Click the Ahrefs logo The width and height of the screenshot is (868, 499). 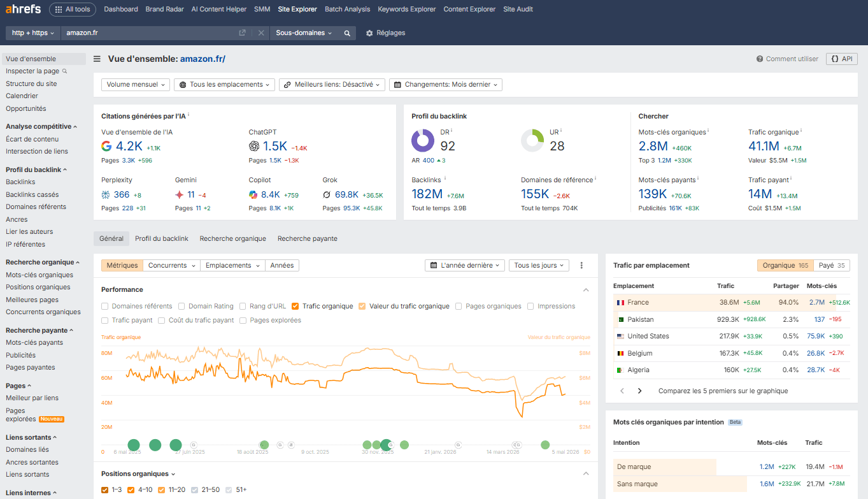click(x=24, y=9)
